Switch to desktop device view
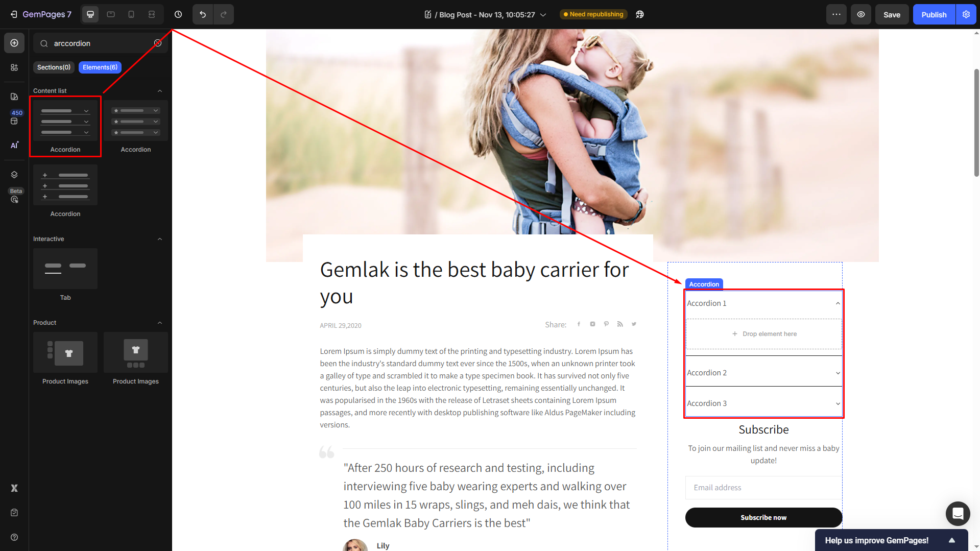Screen dimensions: 980x551 pyautogui.click(x=90, y=14)
